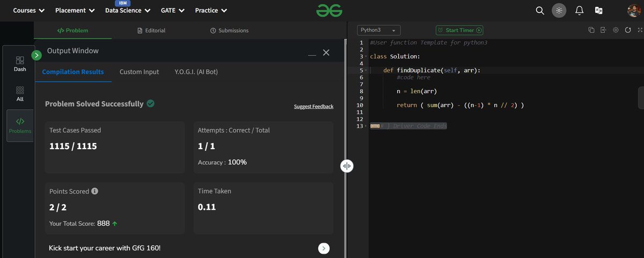Click the 'Accuracy : 100%' text
This screenshot has height=258, width=644.
click(222, 162)
